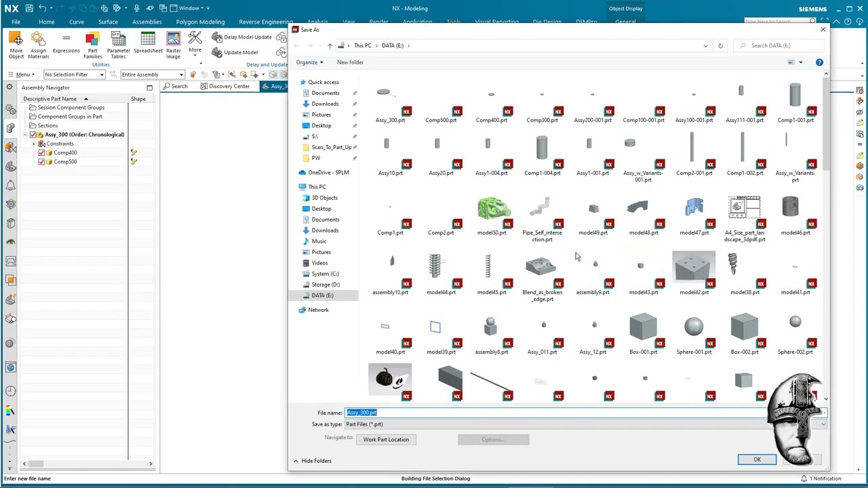Viewport: 868px width, 488px height.
Task: Open the Spreadsheet utility
Action: tap(148, 43)
